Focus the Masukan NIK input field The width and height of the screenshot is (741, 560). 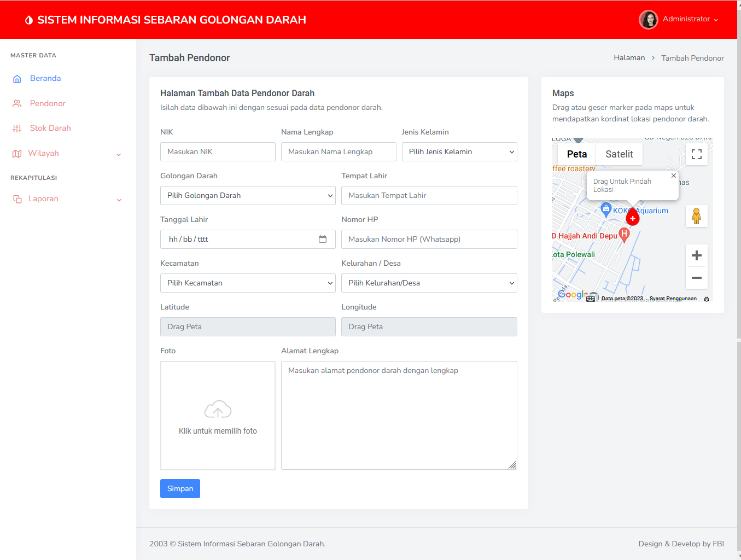tap(218, 152)
